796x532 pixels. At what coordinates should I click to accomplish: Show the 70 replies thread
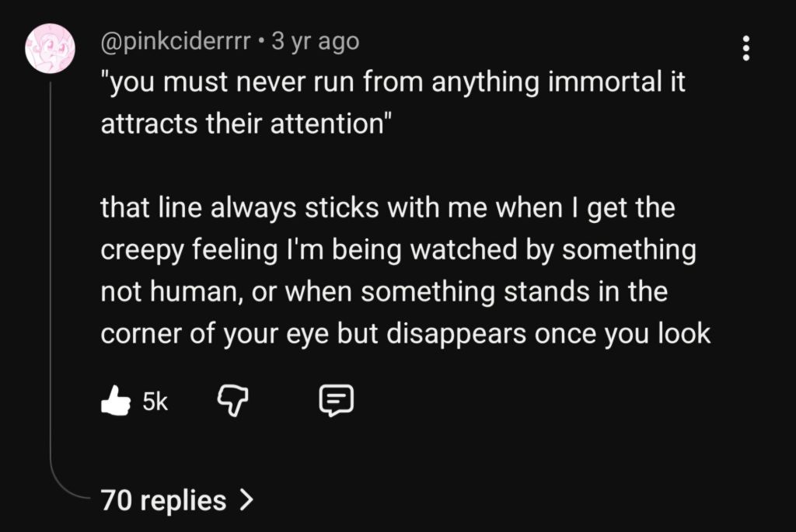coord(163,500)
